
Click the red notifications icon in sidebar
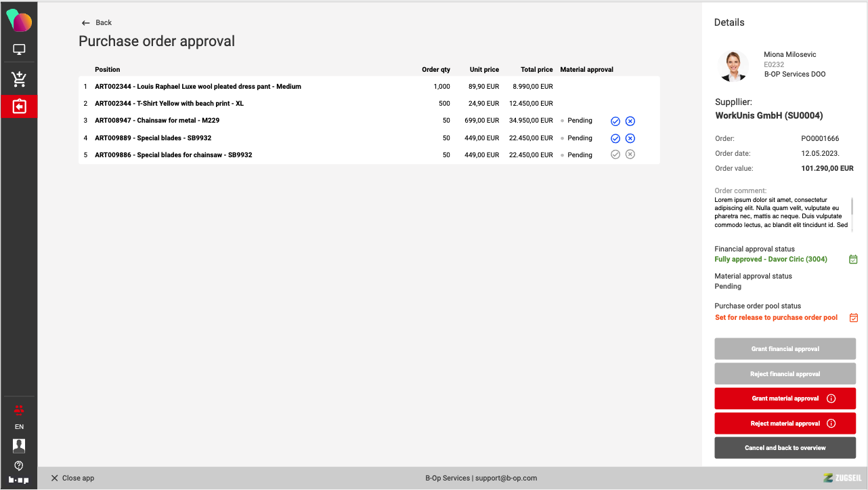pyautogui.click(x=19, y=409)
